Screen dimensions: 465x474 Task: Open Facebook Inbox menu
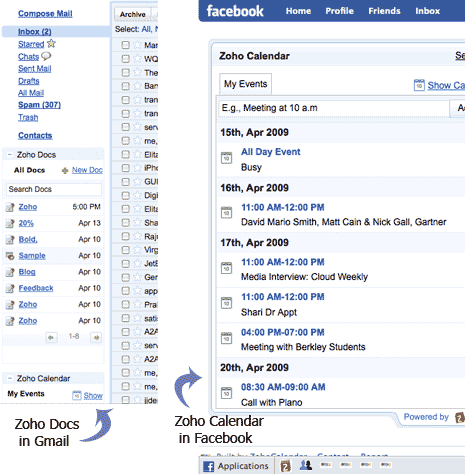(x=427, y=11)
